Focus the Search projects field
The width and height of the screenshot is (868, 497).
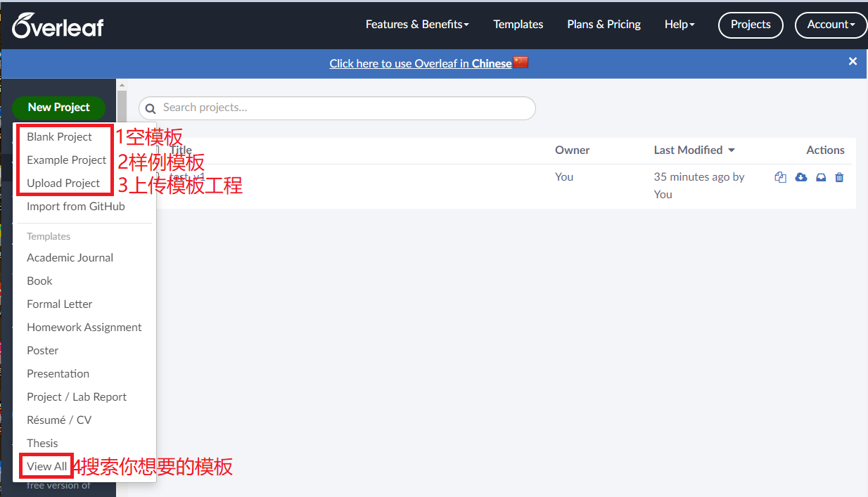click(338, 108)
